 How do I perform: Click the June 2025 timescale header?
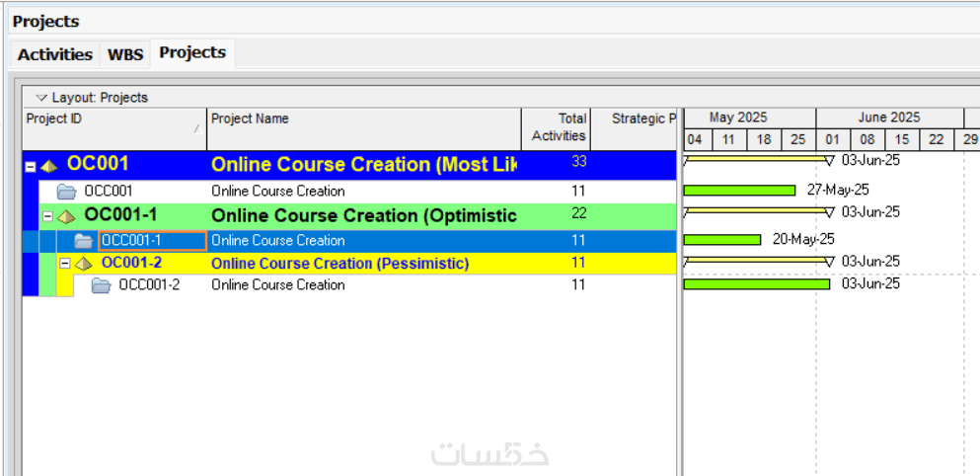pyautogui.click(x=889, y=118)
